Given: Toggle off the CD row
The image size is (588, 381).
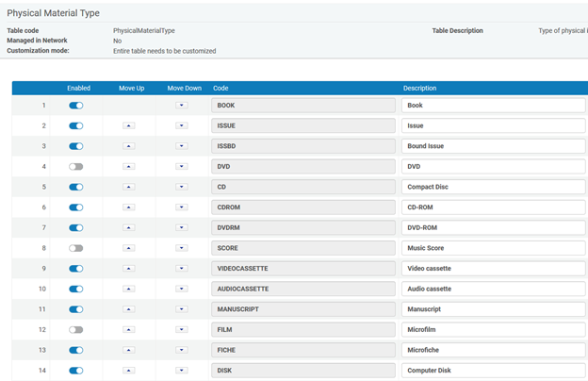Looking at the screenshot, I should coord(75,187).
